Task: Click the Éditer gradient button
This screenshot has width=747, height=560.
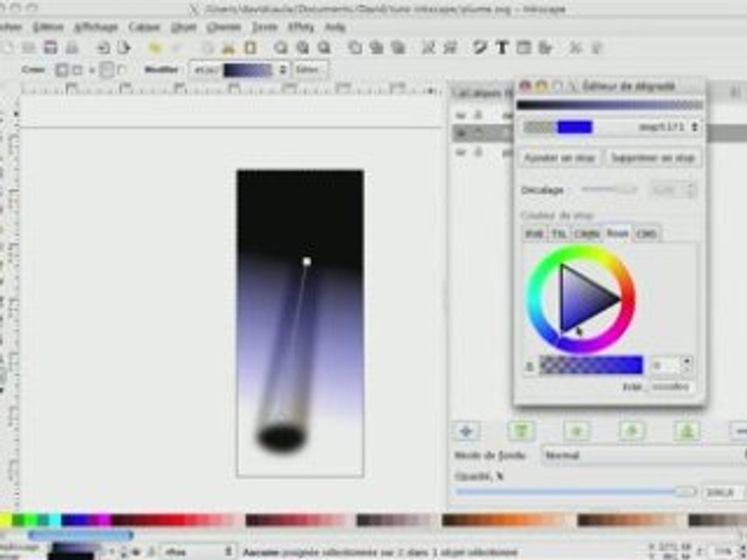Action: tap(310, 70)
